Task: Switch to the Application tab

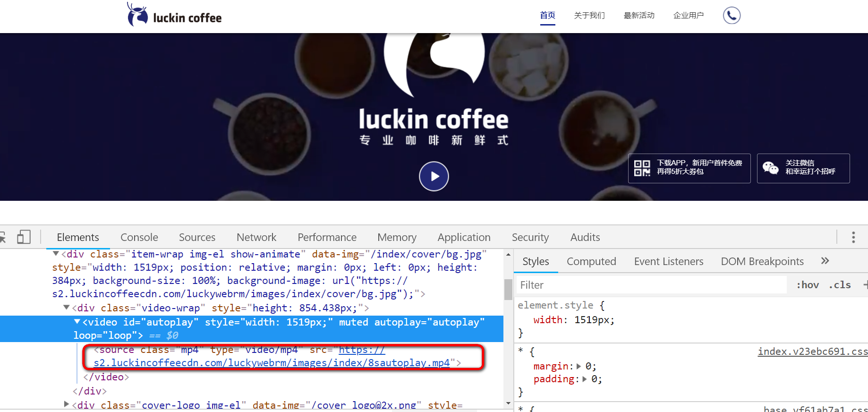Action: 464,237
